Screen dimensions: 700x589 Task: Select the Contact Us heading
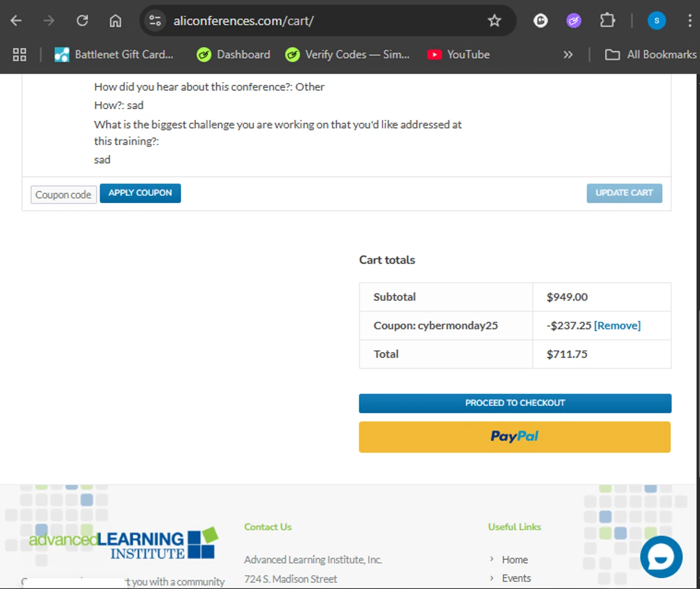tap(268, 527)
